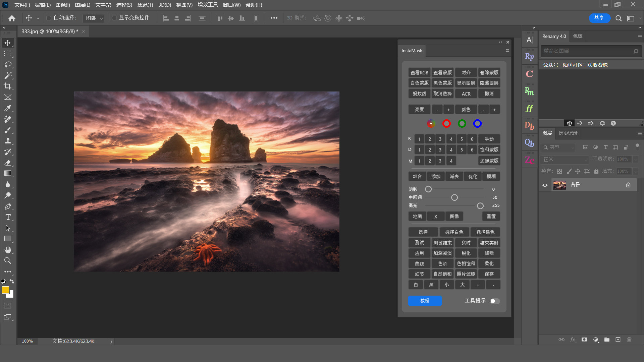Select the Clone Stamp tool
This screenshot has width=644, height=362.
point(8,141)
